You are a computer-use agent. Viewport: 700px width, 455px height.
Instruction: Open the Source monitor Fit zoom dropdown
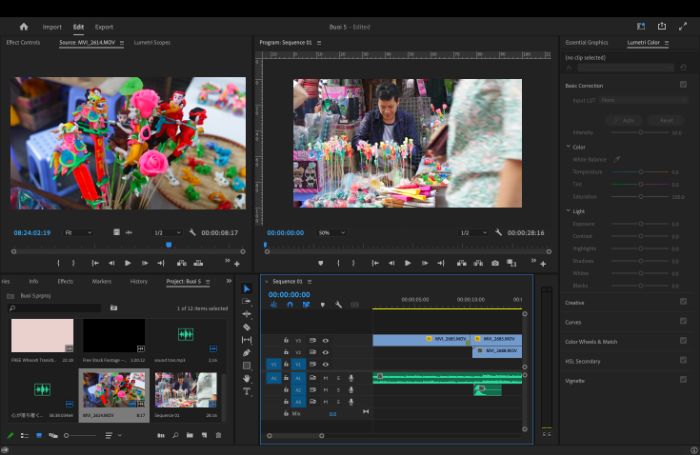pyautogui.click(x=79, y=233)
